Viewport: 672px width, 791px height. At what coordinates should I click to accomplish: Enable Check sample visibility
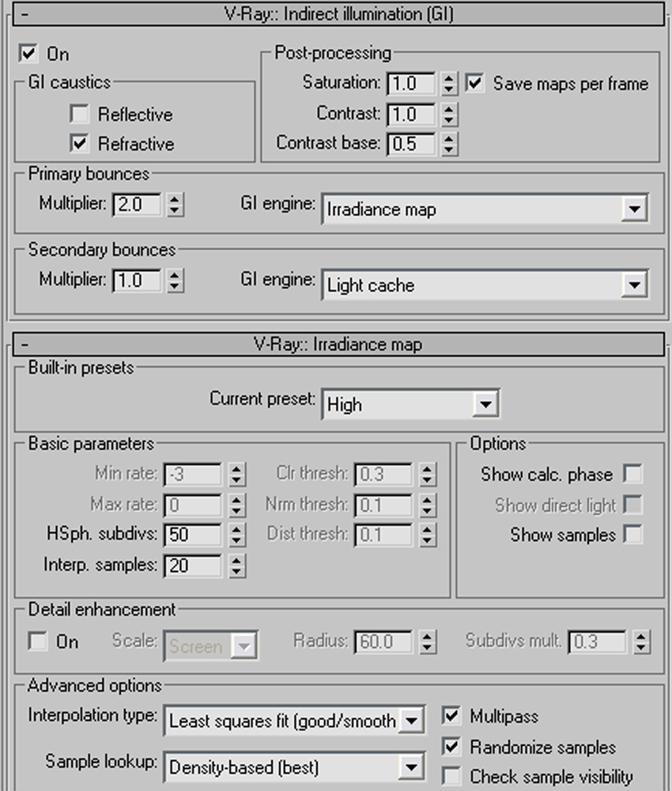451,777
